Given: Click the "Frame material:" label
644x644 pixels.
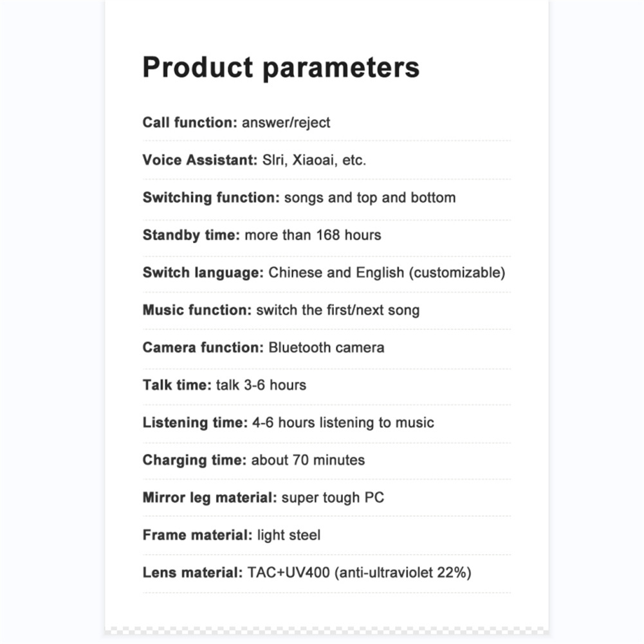Looking at the screenshot, I should [198, 535].
